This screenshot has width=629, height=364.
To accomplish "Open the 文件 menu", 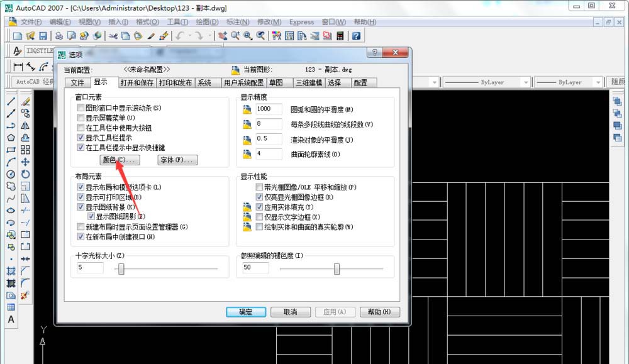I will point(31,22).
